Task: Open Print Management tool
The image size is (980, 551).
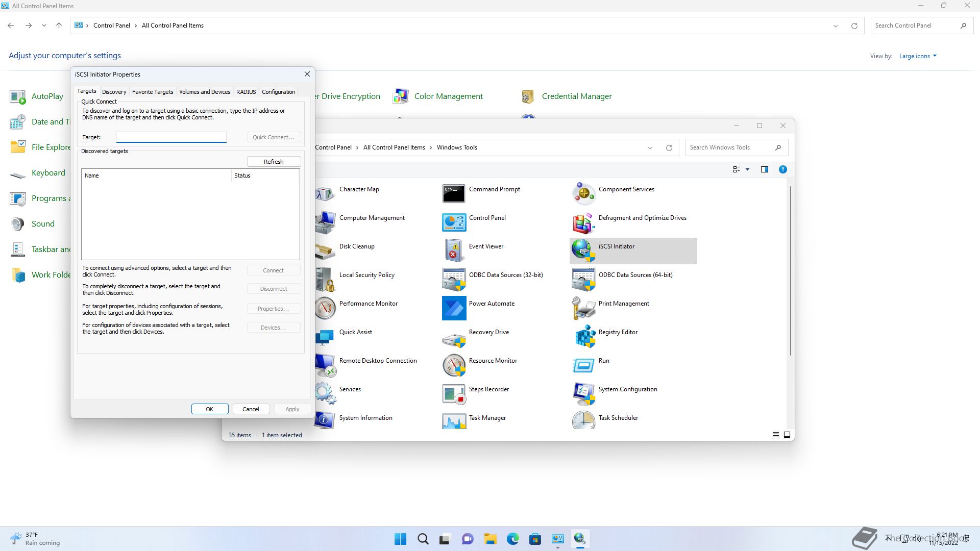Action: pyautogui.click(x=610, y=308)
